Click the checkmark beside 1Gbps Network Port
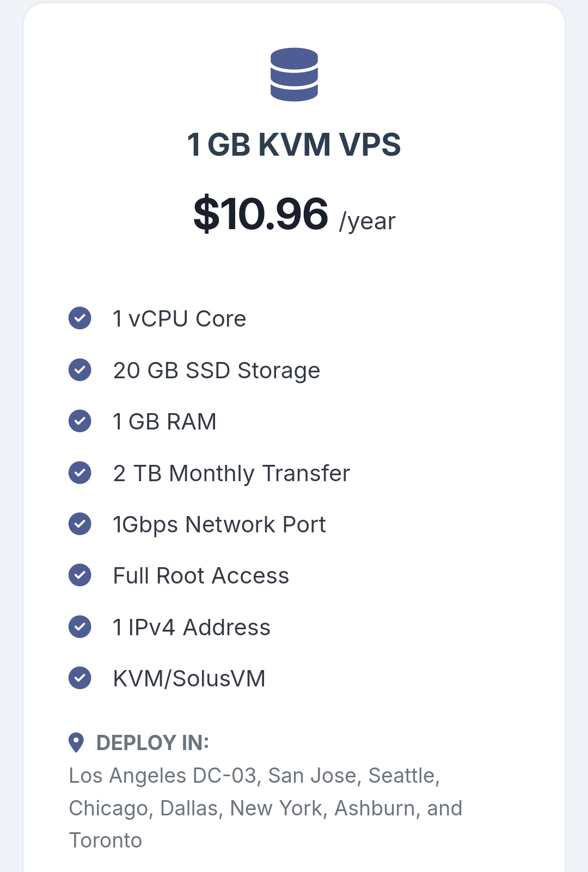 pyautogui.click(x=80, y=524)
